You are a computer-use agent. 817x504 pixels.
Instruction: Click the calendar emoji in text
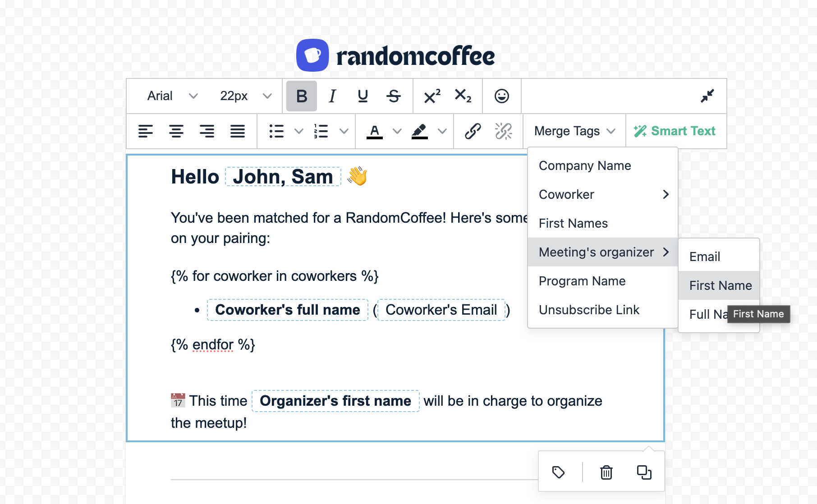tap(178, 400)
